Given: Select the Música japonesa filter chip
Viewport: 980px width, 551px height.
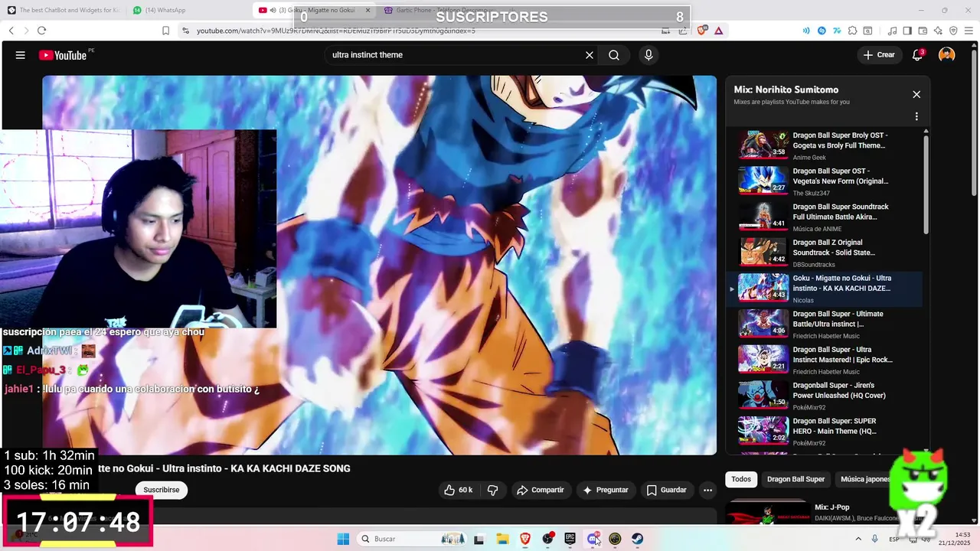Looking at the screenshot, I should click(x=865, y=479).
